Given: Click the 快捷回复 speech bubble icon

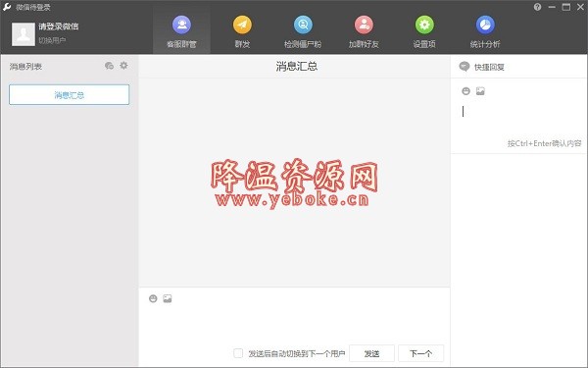Looking at the screenshot, I should click(x=465, y=67).
